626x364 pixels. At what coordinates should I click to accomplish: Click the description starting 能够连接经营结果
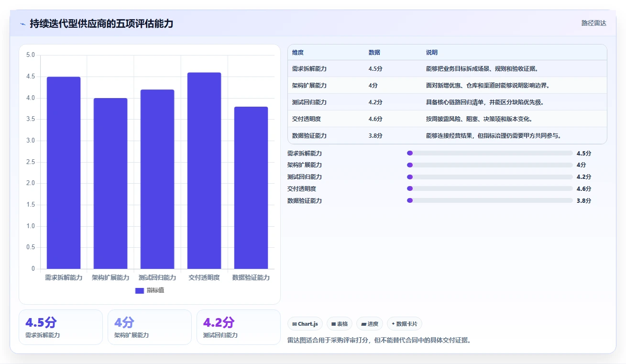494,136
